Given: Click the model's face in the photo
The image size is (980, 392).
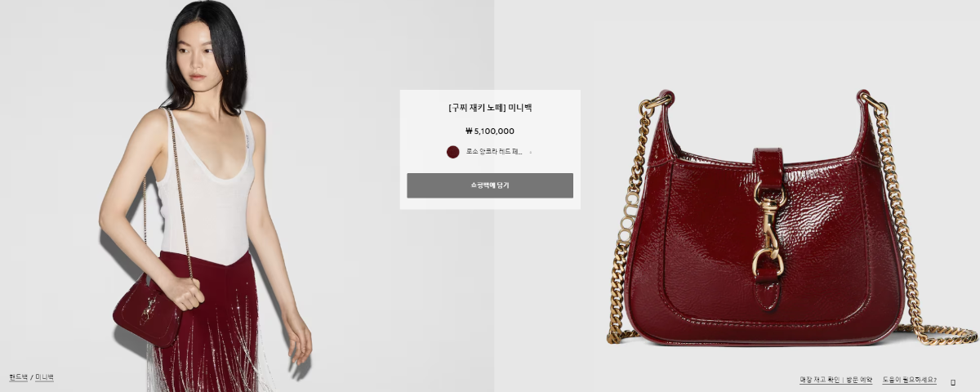Looking at the screenshot, I should (200, 57).
